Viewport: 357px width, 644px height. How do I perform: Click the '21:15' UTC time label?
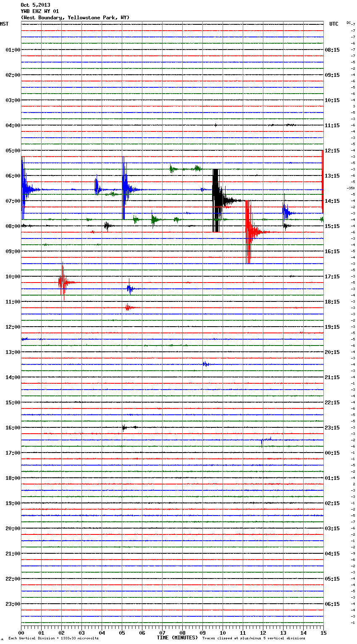click(x=332, y=377)
